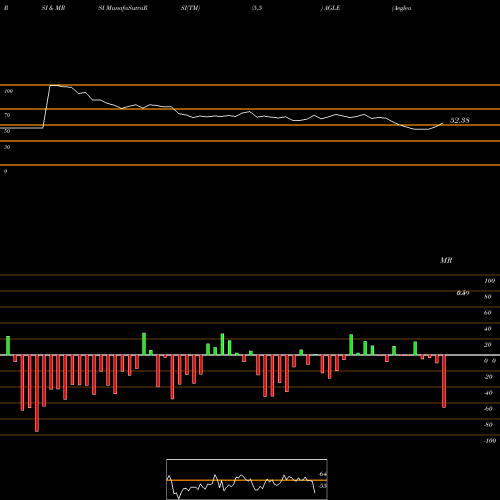Click the -100 label on MR axis
This screenshot has width=500, height=500.
(490, 441)
